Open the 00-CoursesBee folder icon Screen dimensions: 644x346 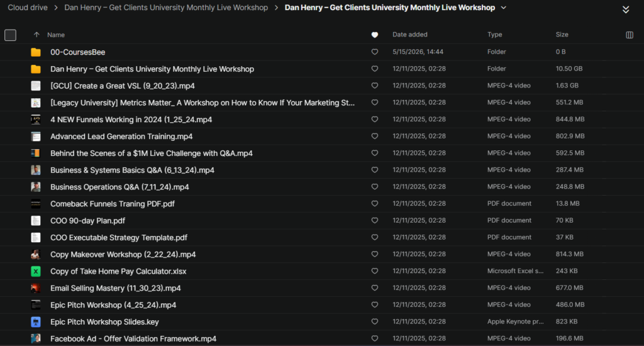36,52
